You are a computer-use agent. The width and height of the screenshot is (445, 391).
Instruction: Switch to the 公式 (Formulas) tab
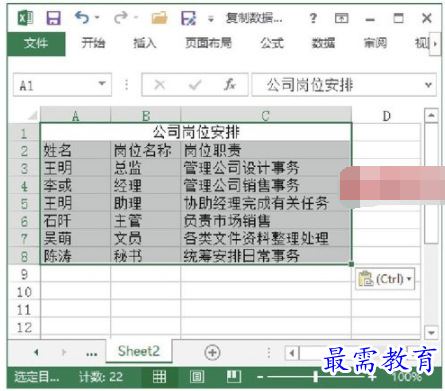(x=272, y=43)
